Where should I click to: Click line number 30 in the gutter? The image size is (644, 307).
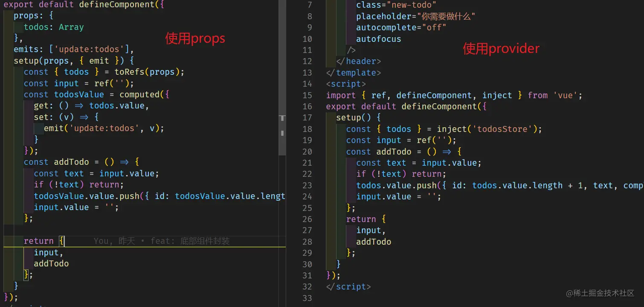point(307,264)
